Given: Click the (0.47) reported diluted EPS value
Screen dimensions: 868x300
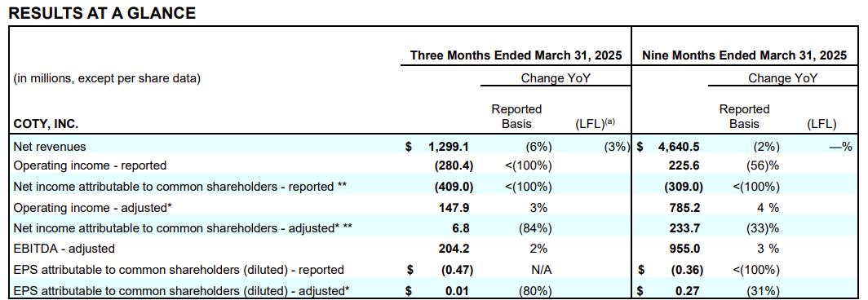Looking at the screenshot, I should pyautogui.click(x=457, y=270).
